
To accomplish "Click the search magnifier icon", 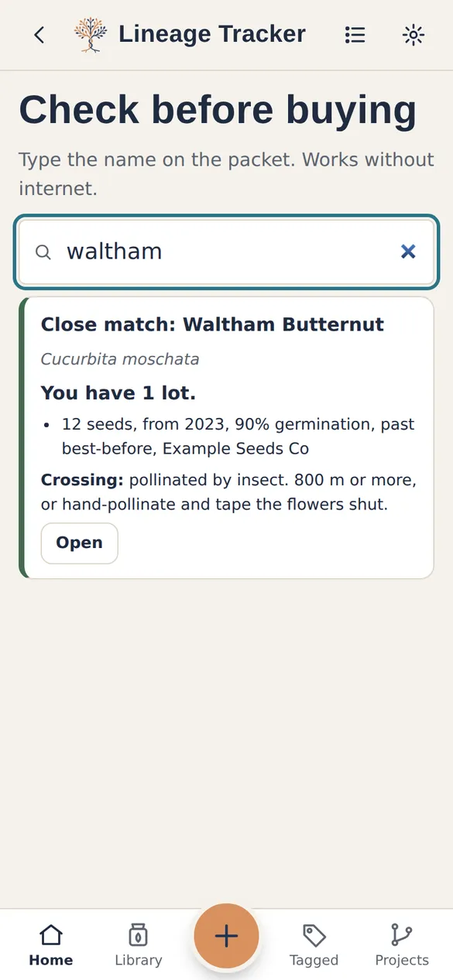I will [44, 252].
